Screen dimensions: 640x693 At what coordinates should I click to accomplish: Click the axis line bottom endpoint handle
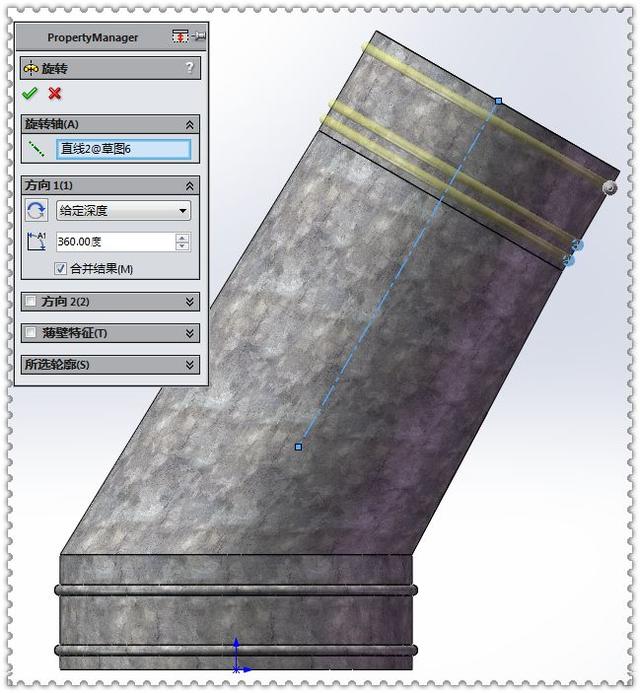pyautogui.click(x=298, y=447)
